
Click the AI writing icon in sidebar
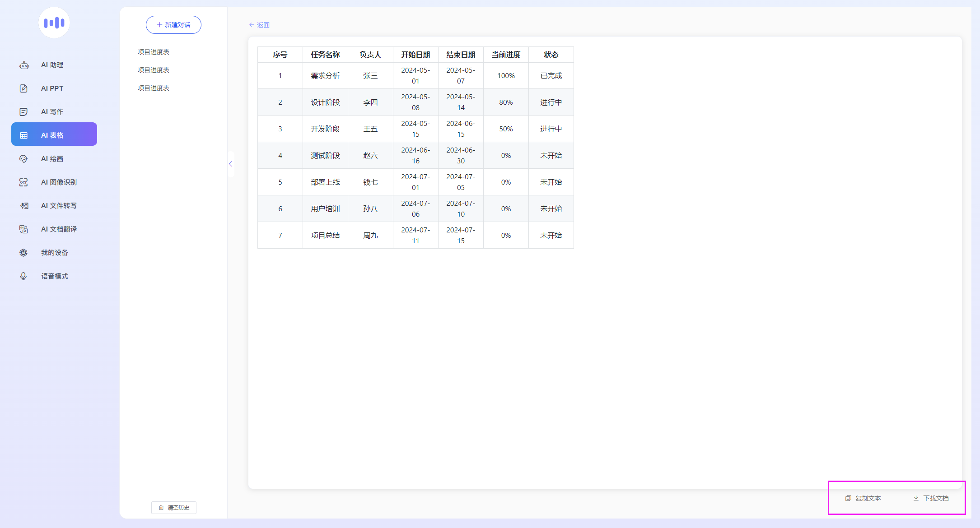point(24,112)
